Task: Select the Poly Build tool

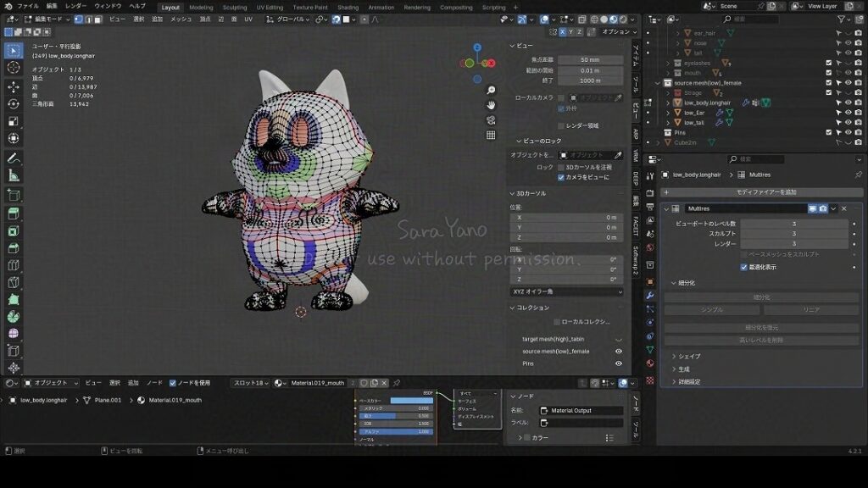Action: [14, 299]
